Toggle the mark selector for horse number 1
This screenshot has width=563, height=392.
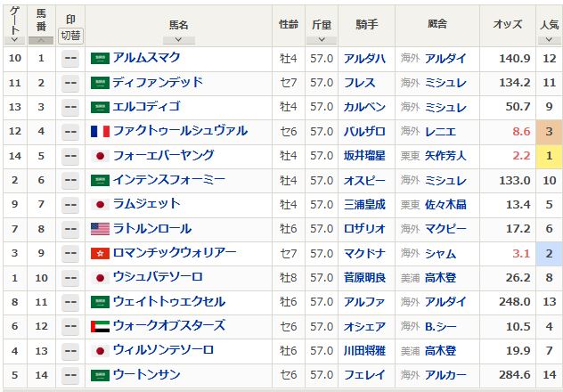70,59
